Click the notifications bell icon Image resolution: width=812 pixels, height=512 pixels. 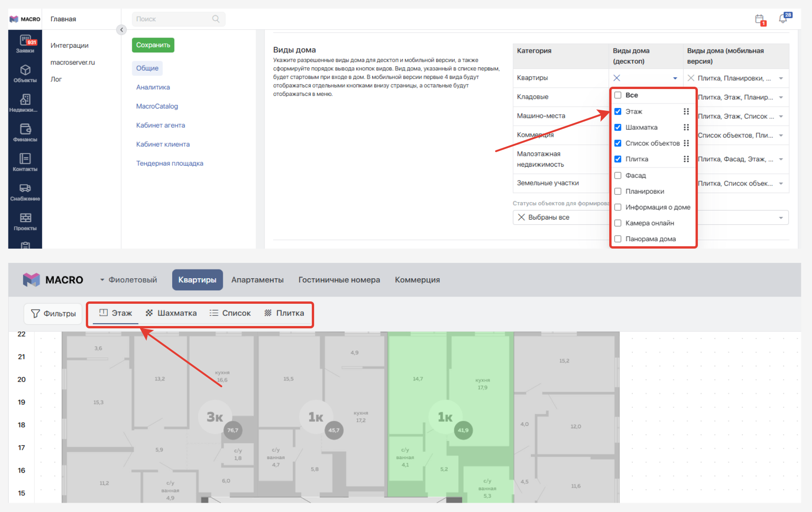click(x=783, y=19)
